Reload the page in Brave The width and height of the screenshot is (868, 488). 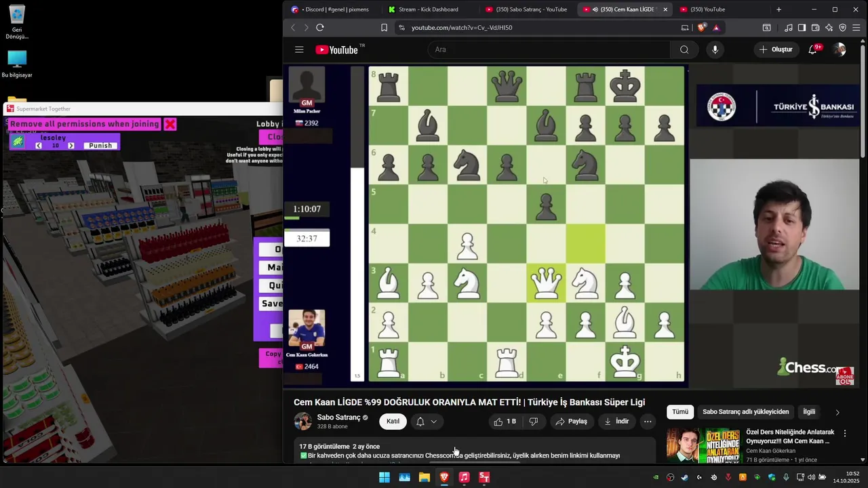(x=320, y=28)
